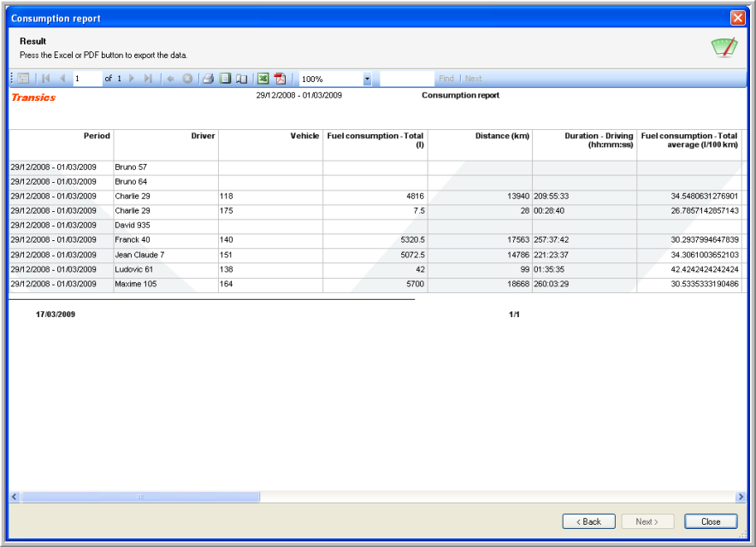Click the back to parent report arrow
Image resolution: width=756 pixels, height=547 pixels.
tap(170, 79)
